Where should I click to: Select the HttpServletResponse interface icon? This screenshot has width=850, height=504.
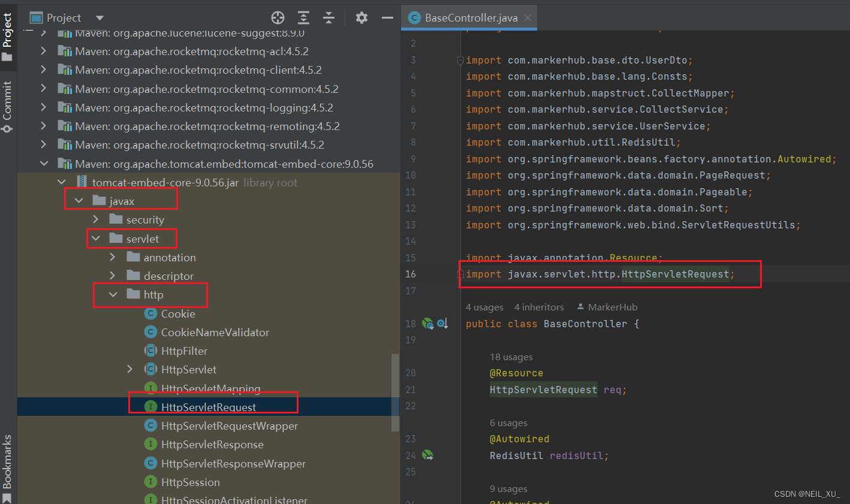click(x=151, y=444)
